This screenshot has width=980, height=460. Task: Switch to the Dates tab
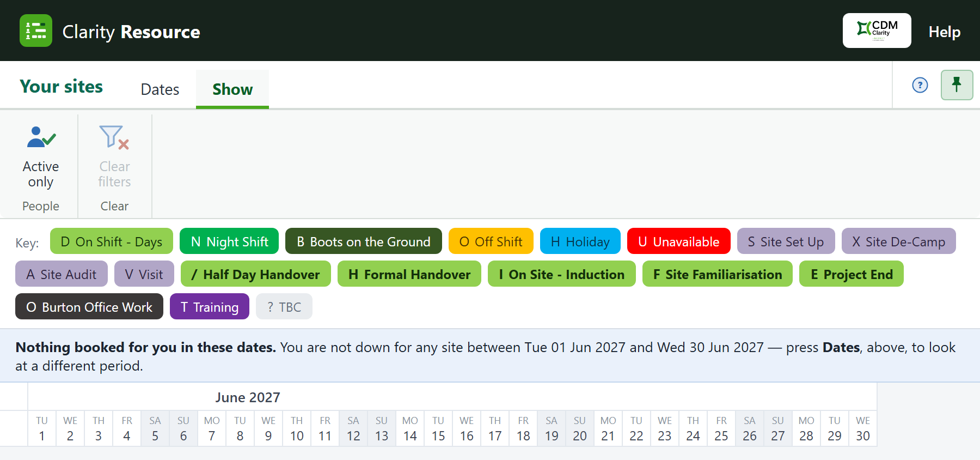click(160, 89)
